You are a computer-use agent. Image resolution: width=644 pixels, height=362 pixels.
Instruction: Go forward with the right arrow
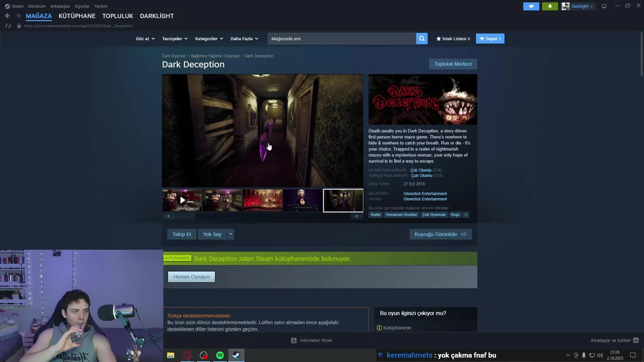pos(18,16)
